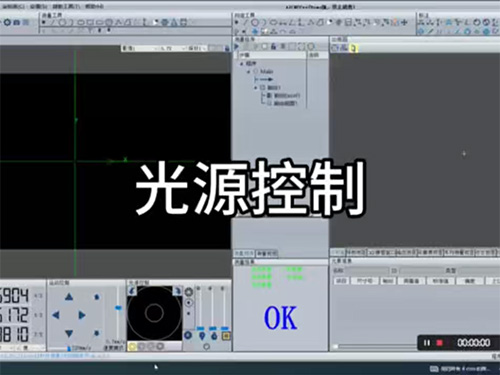
Task: Click the name input field in element info
Action: click(367, 270)
